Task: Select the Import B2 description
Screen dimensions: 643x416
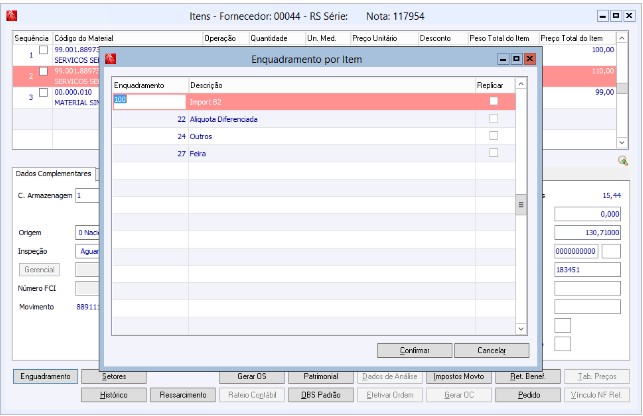Action: coord(205,102)
